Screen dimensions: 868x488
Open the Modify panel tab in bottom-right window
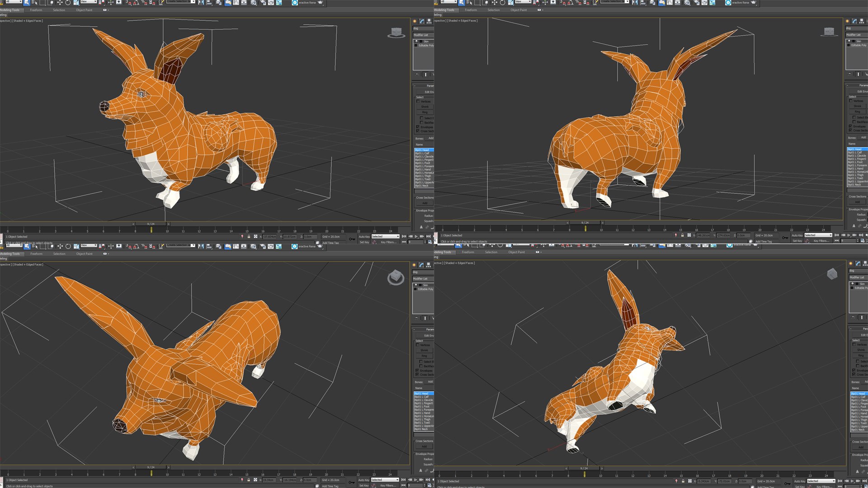pos(858,263)
